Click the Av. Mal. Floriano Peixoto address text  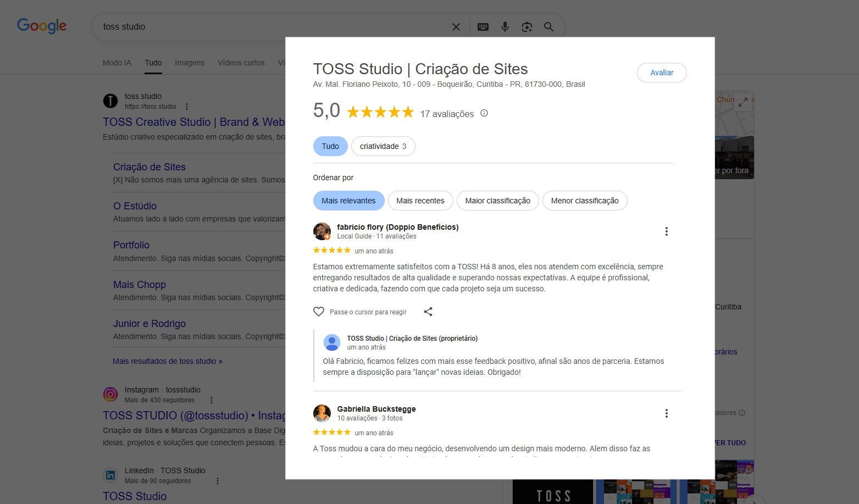pyautogui.click(x=449, y=84)
